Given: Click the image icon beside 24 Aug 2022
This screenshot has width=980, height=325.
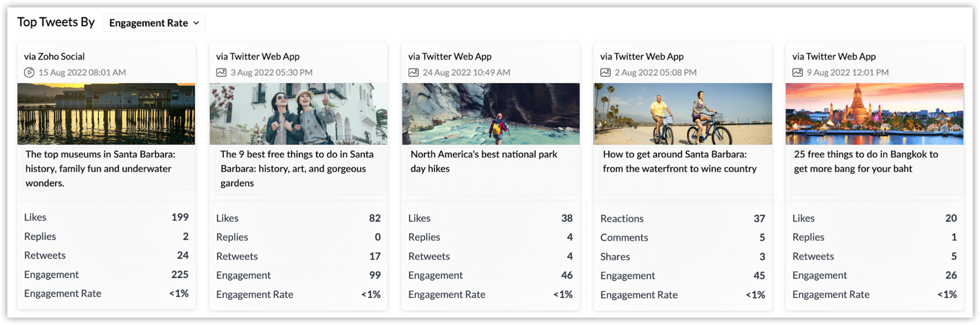Looking at the screenshot, I should 414,73.
